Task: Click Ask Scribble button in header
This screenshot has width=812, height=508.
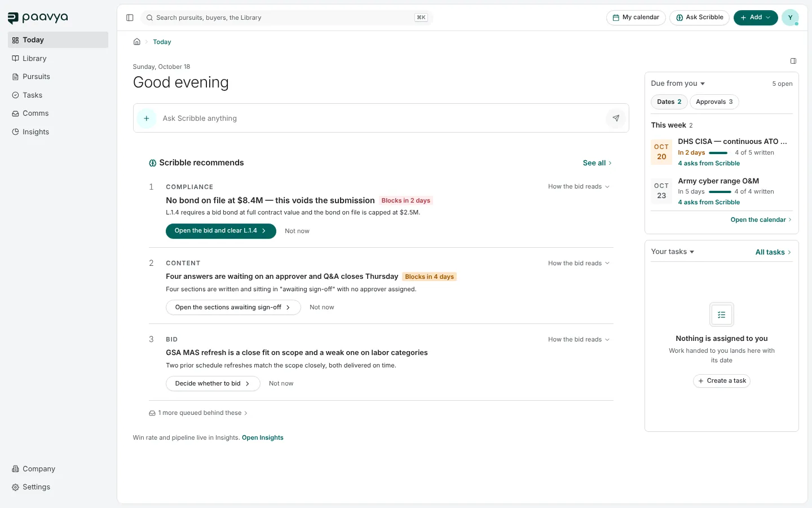Action: pos(700,17)
